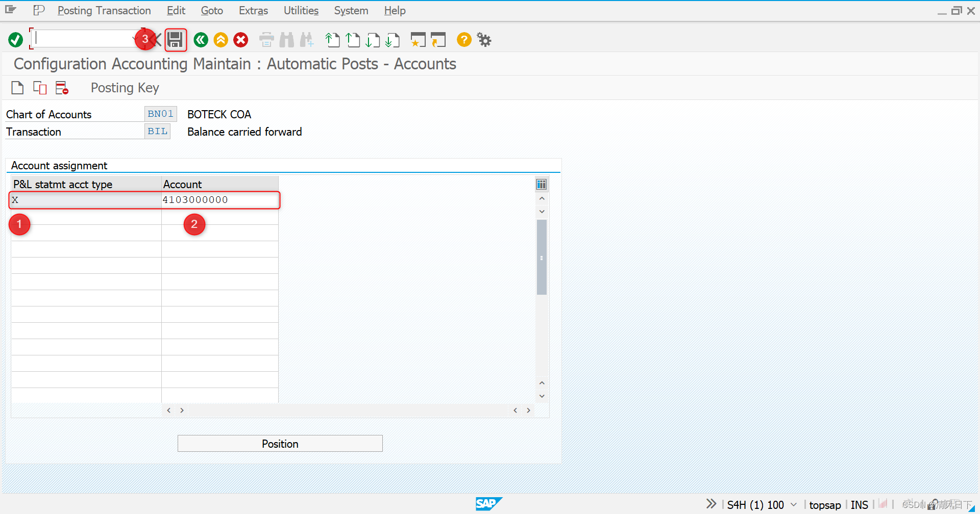Click the Transaction field BIL
This screenshot has width=980, height=514.
pos(157,131)
